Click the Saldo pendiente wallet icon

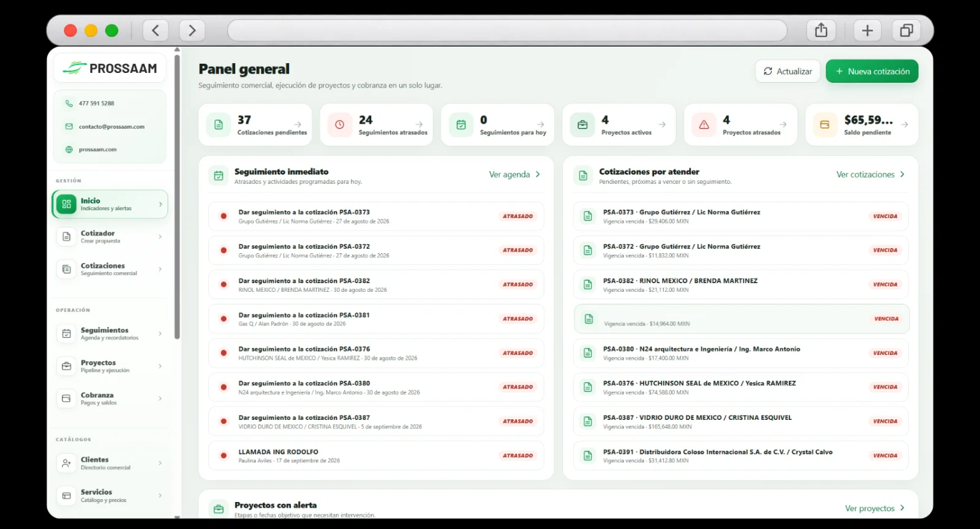click(825, 124)
